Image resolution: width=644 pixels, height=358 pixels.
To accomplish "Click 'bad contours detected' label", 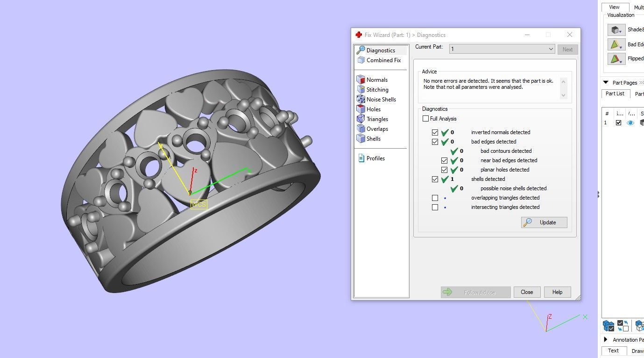I will pos(506,151).
